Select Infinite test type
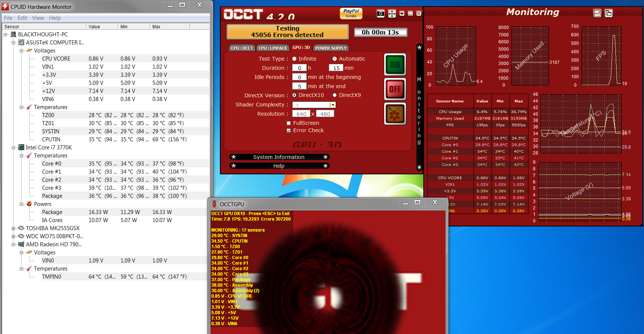This screenshot has height=334, width=644. (x=294, y=59)
